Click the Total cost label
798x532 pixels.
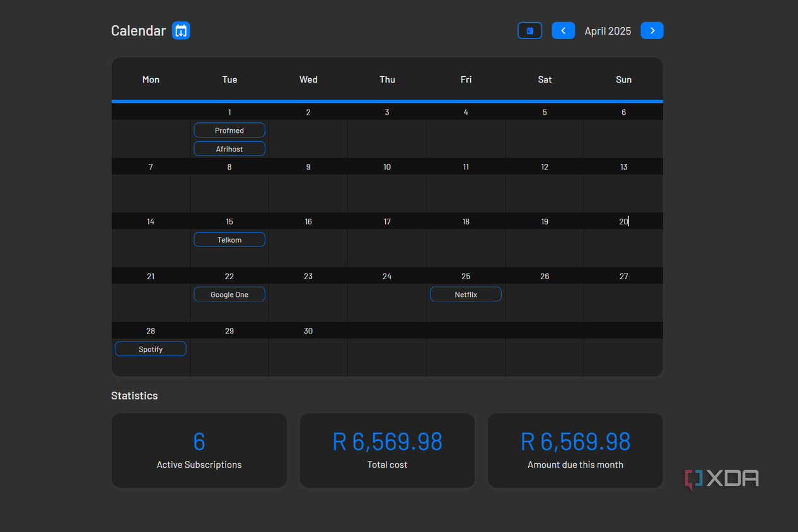tap(387, 465)
